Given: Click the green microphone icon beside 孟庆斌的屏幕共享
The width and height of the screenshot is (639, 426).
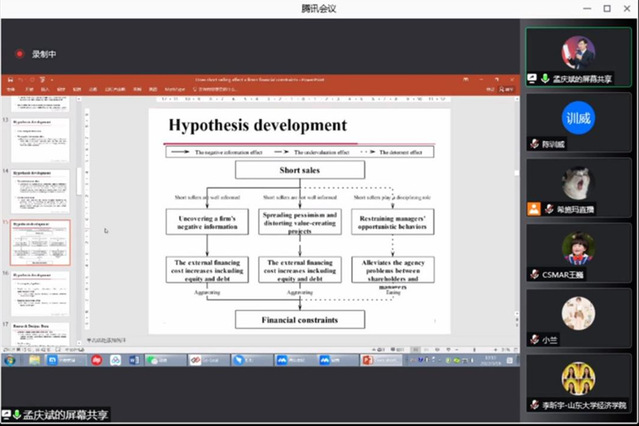Looking at the screenshot, I should click(x=546, y=78).
